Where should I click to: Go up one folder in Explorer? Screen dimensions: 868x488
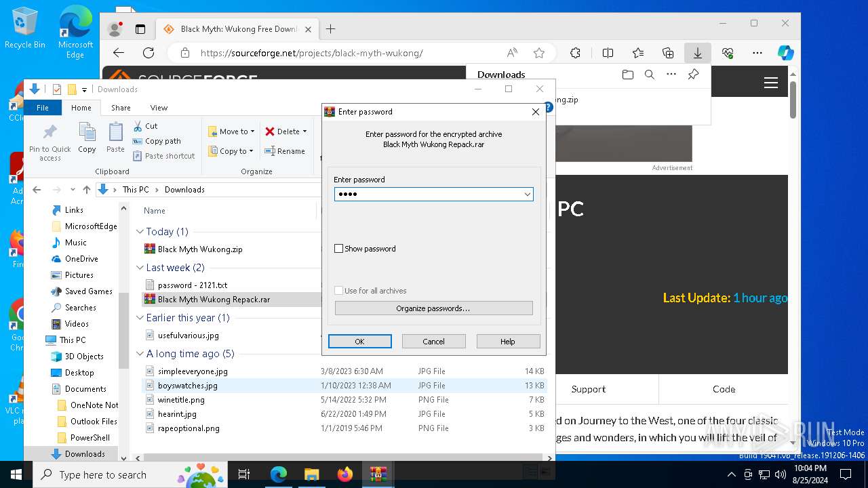point(87,190)
